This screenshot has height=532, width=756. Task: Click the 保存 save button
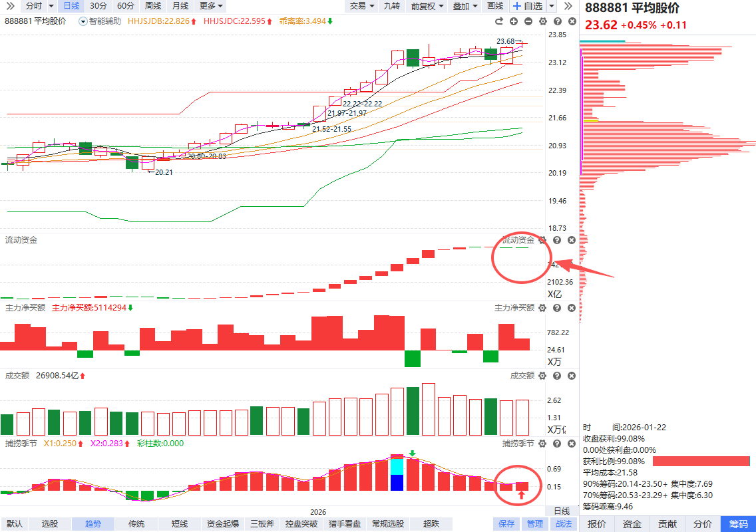pos(506,524)
